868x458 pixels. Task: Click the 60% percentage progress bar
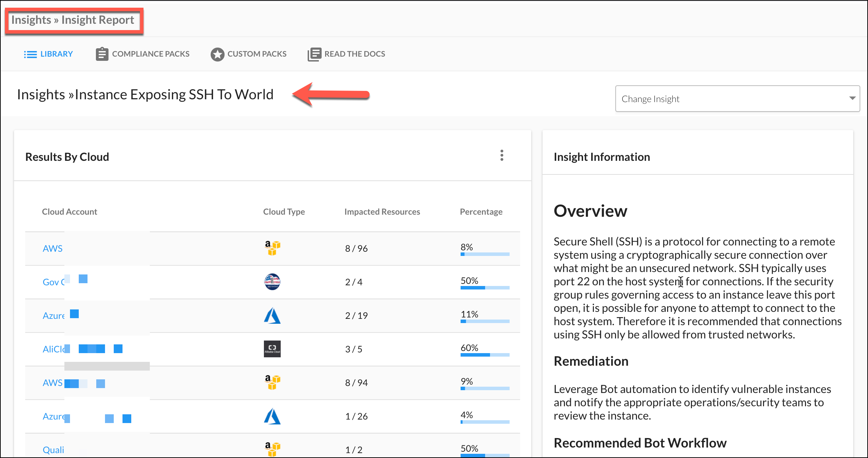(x=485, y=355)
